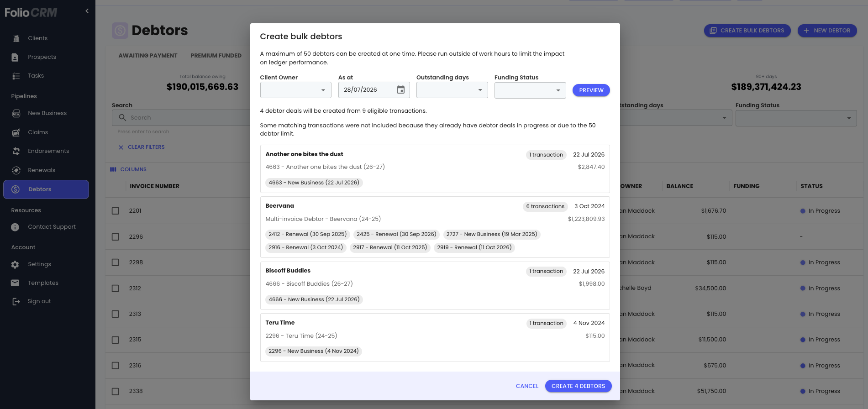Click the Sign out arrow icon
Viewport: 868px width, 409px height.
pyautogui.click(x=16, y=301)
